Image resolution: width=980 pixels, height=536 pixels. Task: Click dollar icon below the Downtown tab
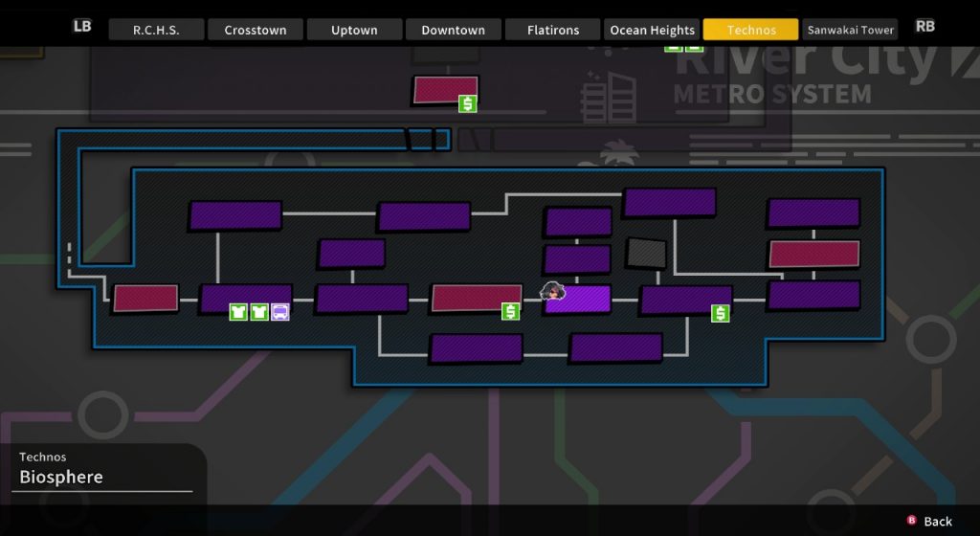point(468,103)
